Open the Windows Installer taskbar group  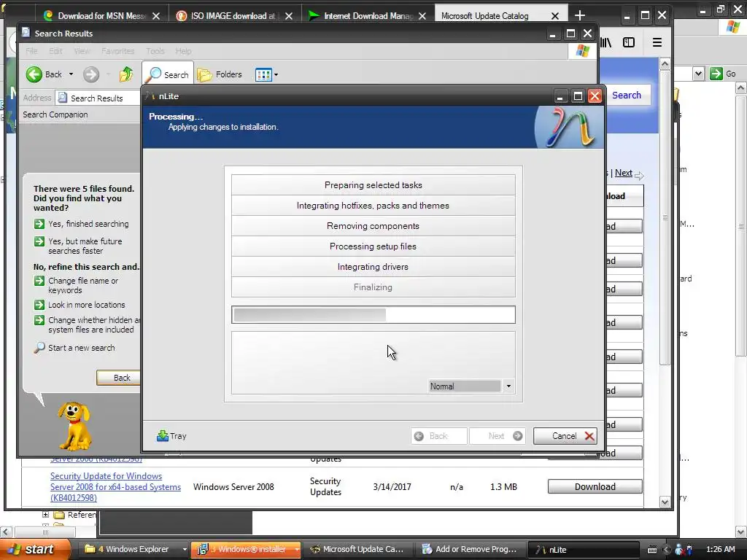tap(247, 549)
